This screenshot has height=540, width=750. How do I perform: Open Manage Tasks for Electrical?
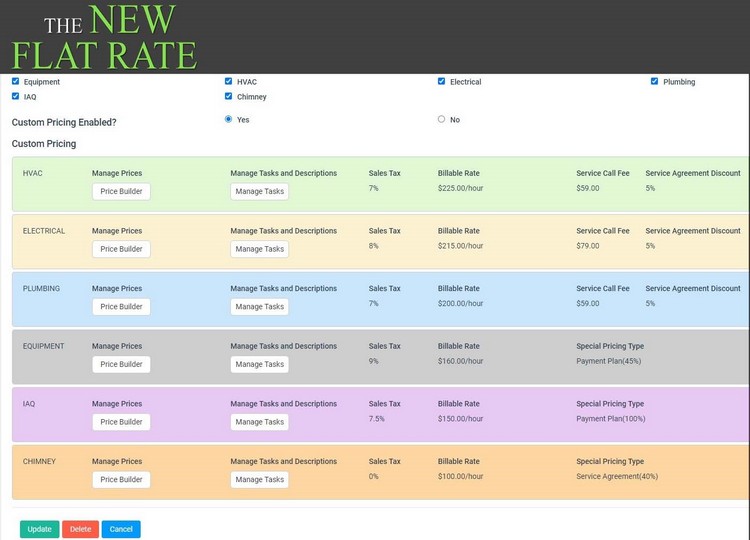click(259, 249)
